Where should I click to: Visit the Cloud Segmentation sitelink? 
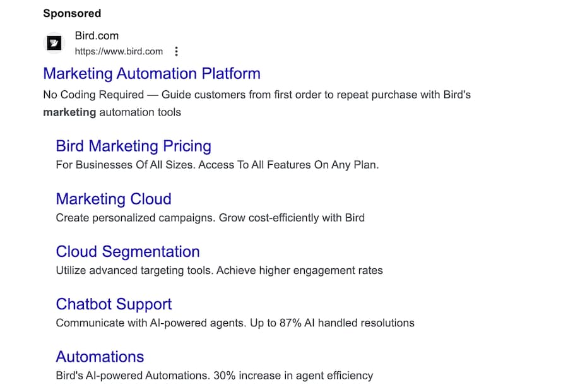127,251
